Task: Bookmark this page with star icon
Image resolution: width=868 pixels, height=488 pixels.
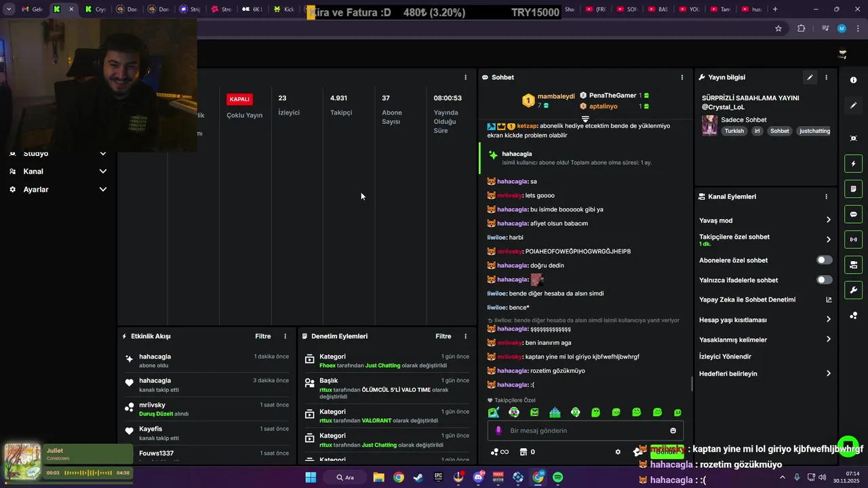Action: [778, 28]
